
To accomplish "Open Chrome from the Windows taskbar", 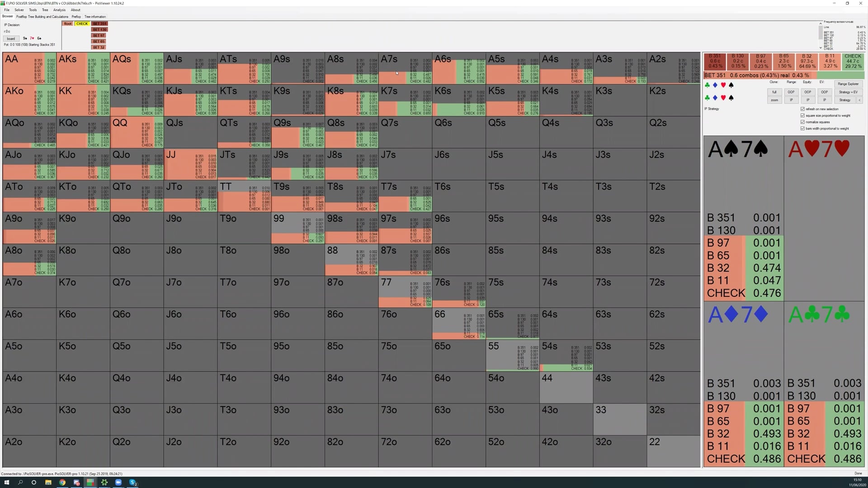I will click(x=62, y=483).
